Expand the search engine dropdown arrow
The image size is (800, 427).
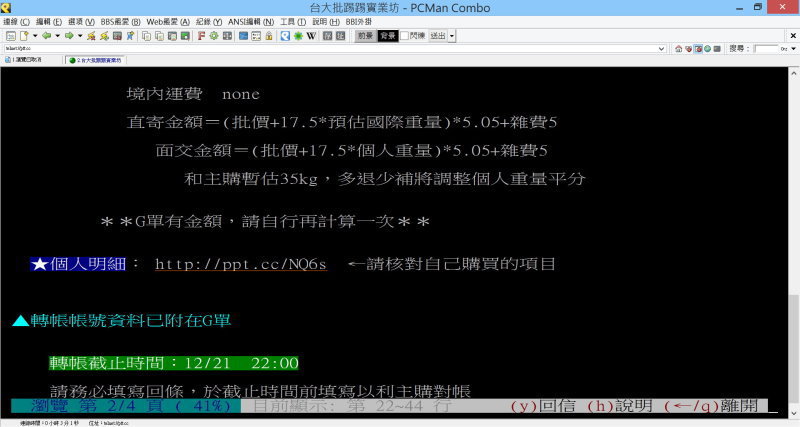(x=793, y=48)
